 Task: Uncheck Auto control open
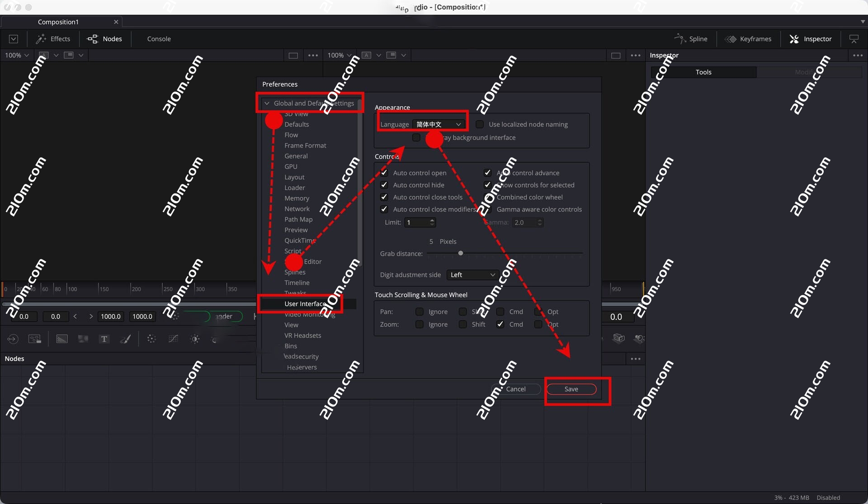tap(384, 173)
